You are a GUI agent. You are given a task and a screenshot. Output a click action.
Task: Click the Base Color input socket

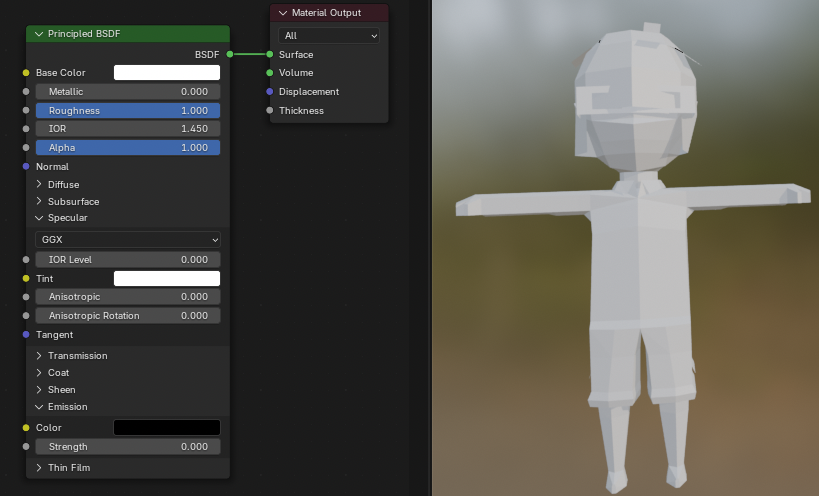coord(26,73)
